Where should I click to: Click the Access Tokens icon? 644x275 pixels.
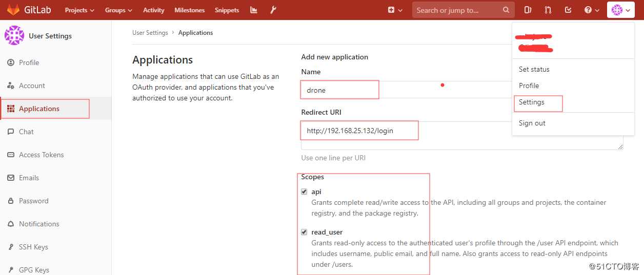[10, 155]
